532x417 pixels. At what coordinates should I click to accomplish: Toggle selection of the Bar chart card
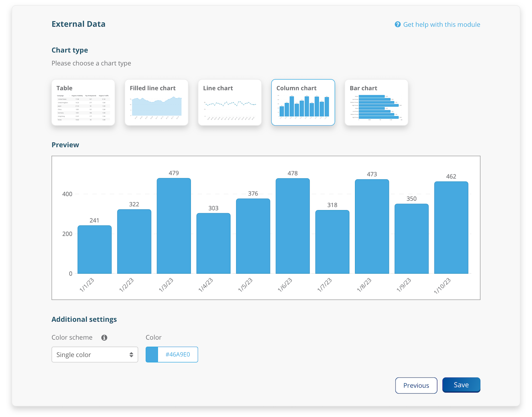[376, 102]
